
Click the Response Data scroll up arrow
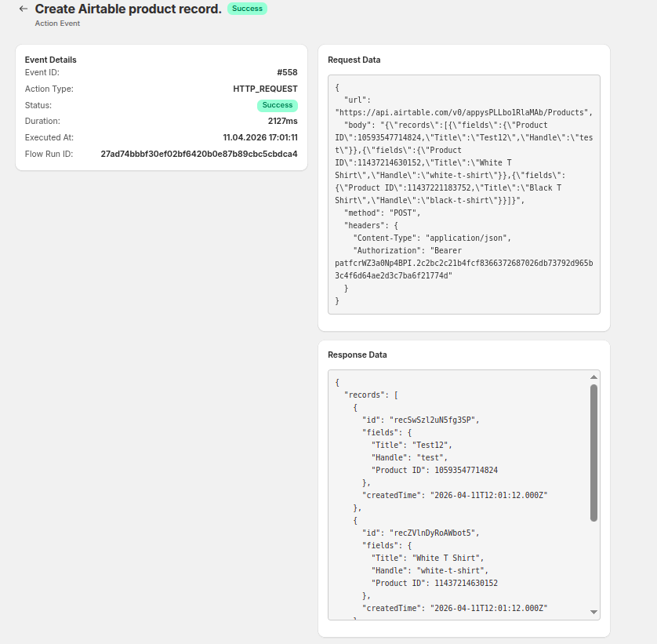click(x=593, y=377)
